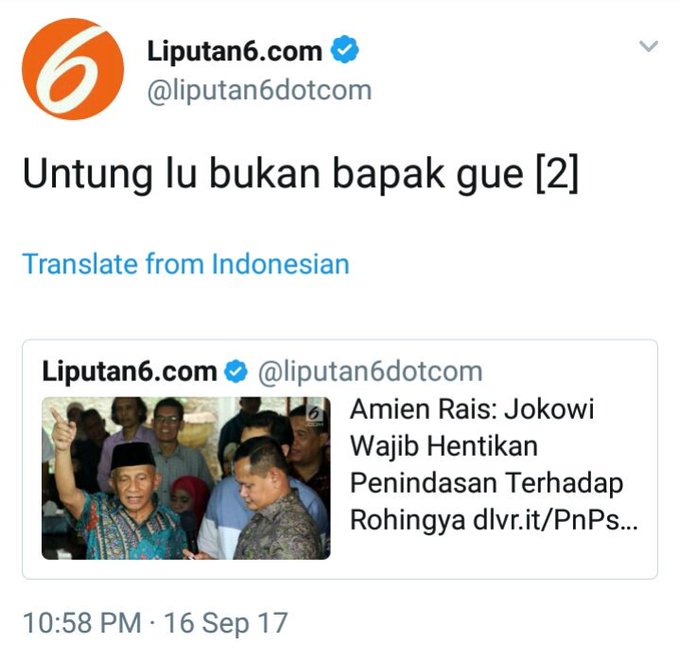Viewport: 680px width, 661px height.
Task: Click the @liputan6dotcom handle below the author name
Action: 259,91
